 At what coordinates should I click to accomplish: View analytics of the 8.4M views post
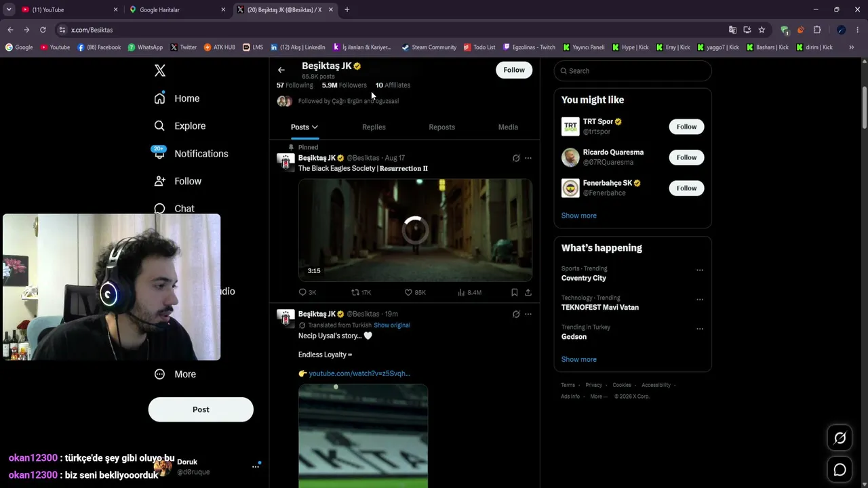(x=469, y=292)
